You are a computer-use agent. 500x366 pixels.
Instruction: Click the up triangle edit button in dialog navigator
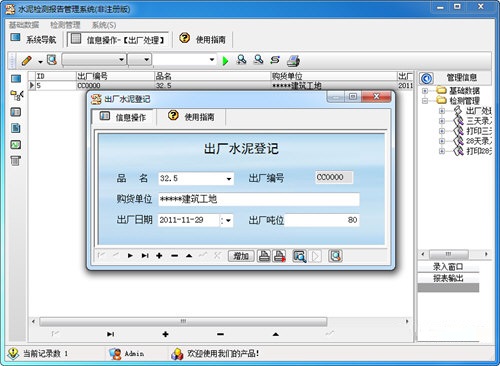(189, 256)
